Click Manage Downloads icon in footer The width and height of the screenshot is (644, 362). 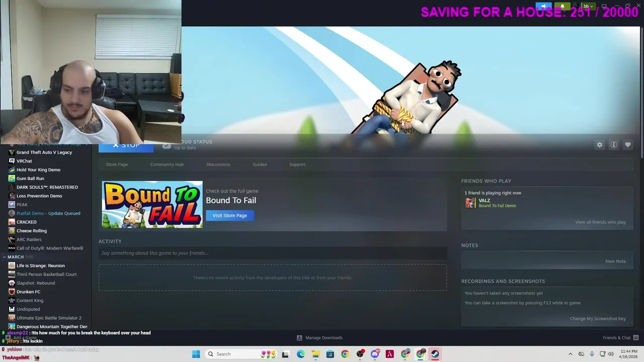point(299,338)
